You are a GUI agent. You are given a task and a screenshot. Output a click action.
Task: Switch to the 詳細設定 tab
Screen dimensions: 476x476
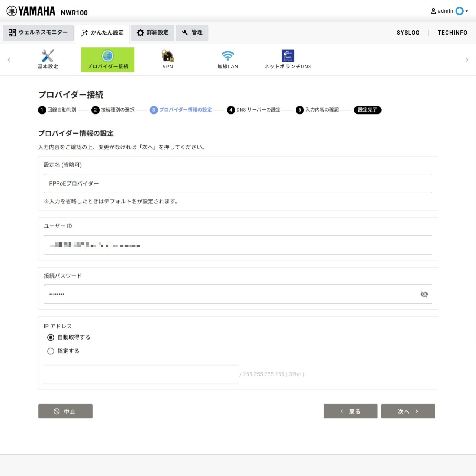[152, 33]
